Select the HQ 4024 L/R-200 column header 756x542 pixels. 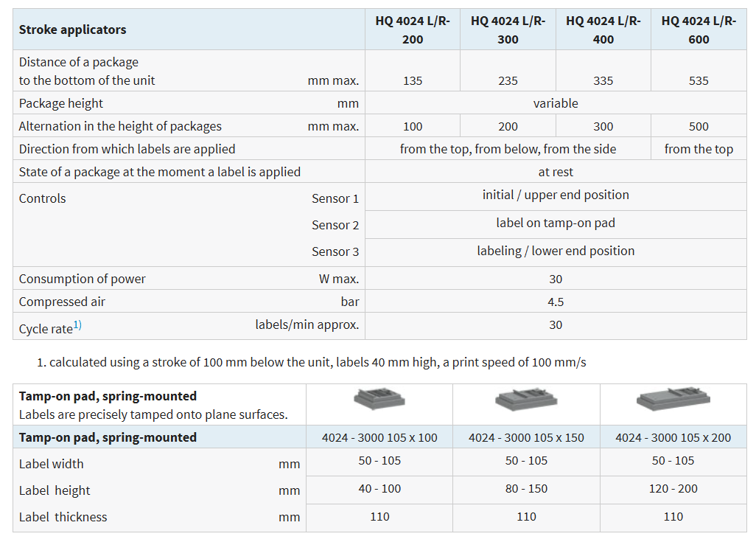[413, 30]
